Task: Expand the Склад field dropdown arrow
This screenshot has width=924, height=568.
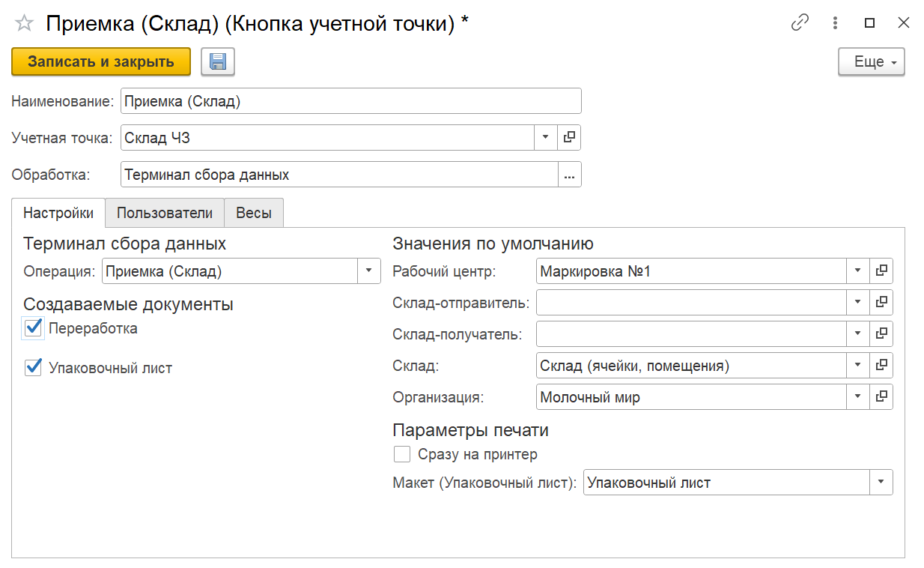Action: (x=857, y=365)
